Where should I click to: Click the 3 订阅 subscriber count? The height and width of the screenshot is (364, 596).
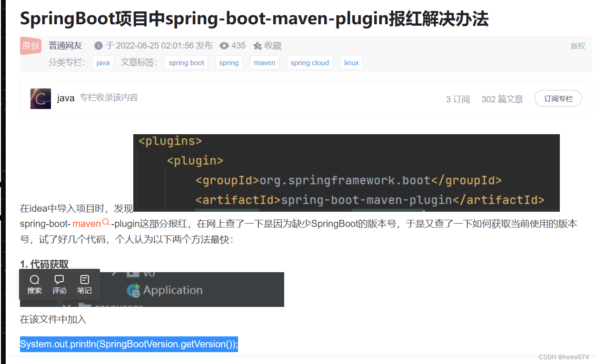tap(458, 99)
